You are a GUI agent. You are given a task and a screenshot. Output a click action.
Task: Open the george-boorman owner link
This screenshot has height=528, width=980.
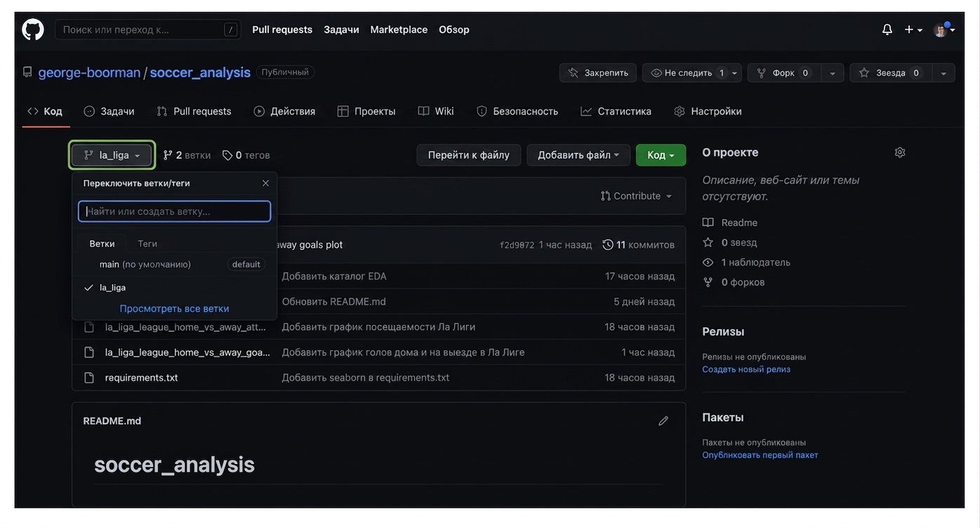[x=89, y=72]
